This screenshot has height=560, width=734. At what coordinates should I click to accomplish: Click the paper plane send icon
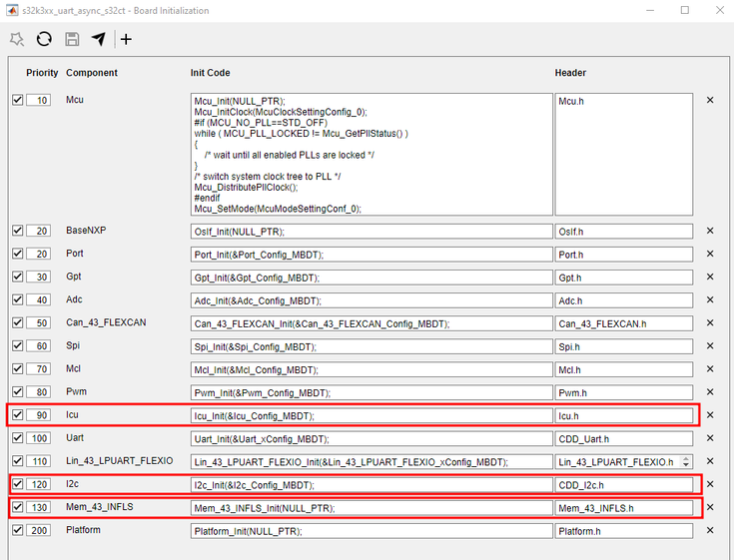tap(98, 39)
